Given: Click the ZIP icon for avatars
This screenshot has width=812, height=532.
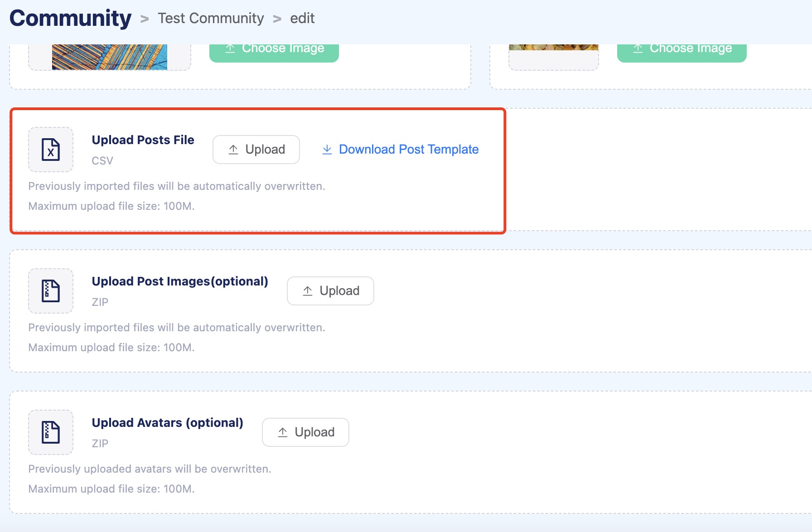Looking at the screenshot, I should pos(51,432).
